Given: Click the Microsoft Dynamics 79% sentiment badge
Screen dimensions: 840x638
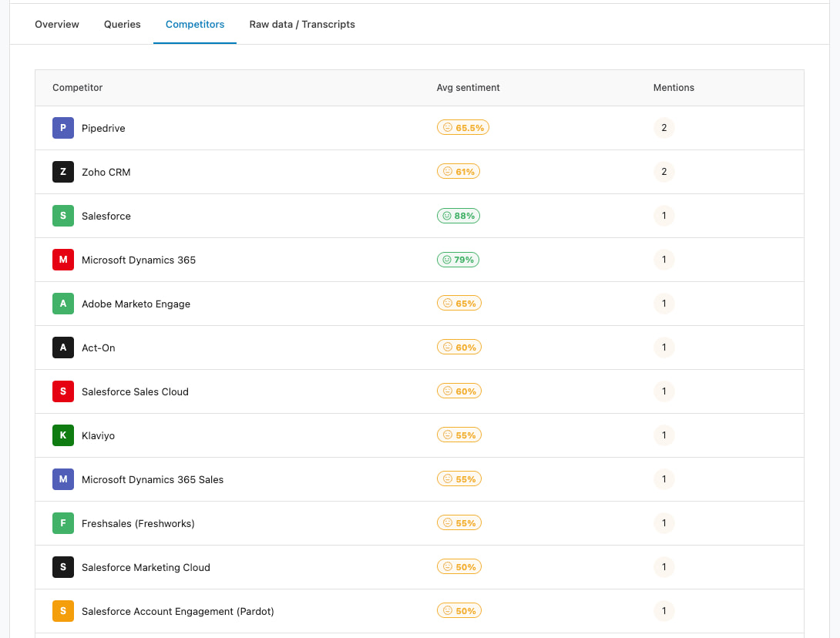Looking at the screenshot, I should click(x=458, y=260).
